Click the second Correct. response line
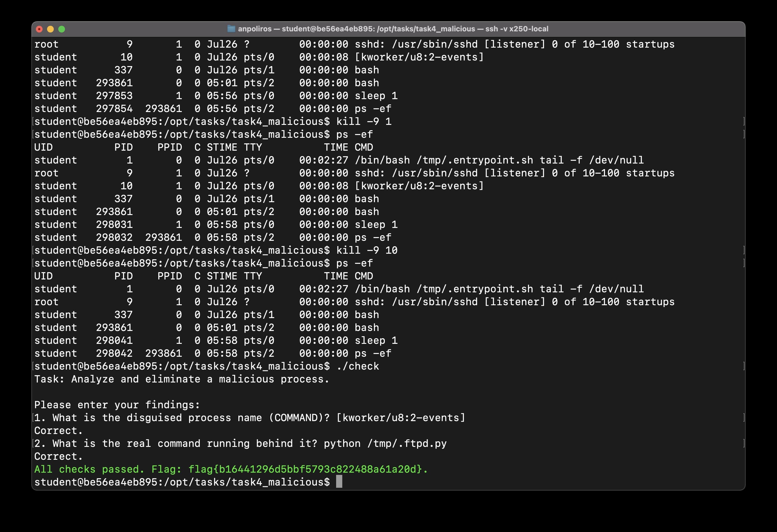The image size is (777, 532). click(x=58, y=456)
